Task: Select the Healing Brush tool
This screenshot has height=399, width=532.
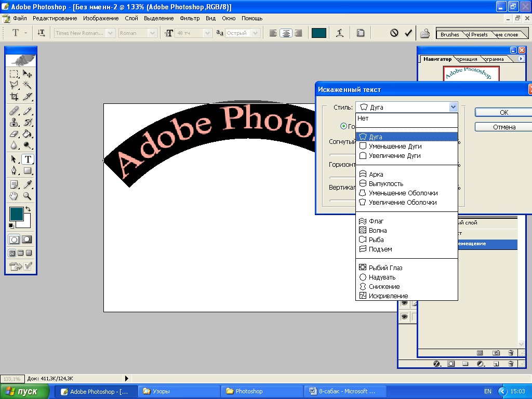Action: coord(14,111)
